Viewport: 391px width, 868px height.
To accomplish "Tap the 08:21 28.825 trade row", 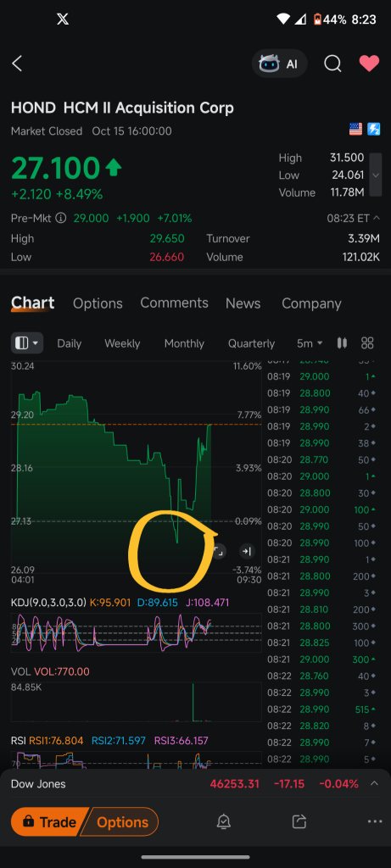I will pyautogui.click(x=322, y=643).
